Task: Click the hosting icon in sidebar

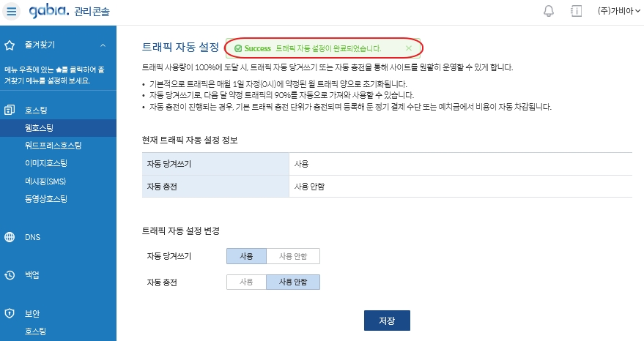Action: pos(10,110)
